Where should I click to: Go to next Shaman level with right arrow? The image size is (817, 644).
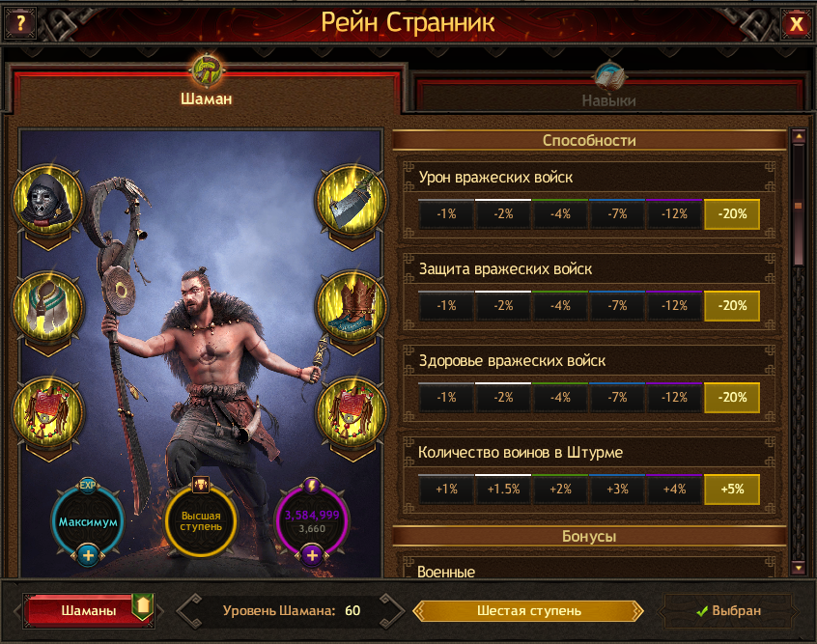(x=392, y=610)
